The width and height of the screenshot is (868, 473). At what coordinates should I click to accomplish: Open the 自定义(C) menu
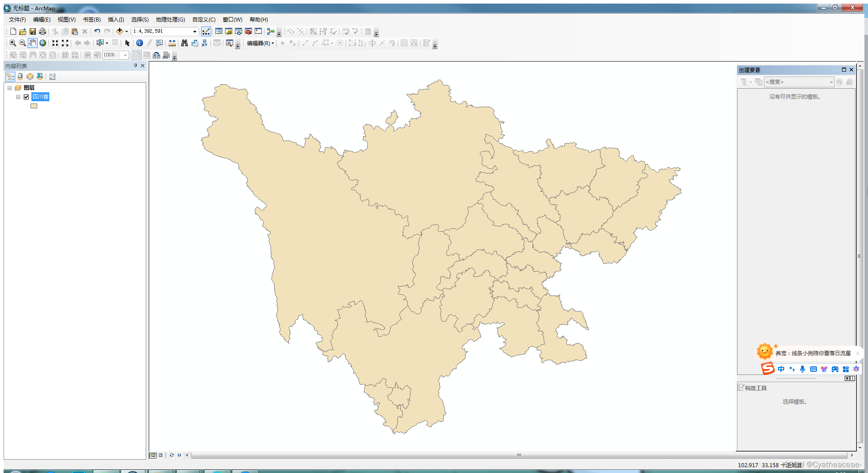click(204, 20)
